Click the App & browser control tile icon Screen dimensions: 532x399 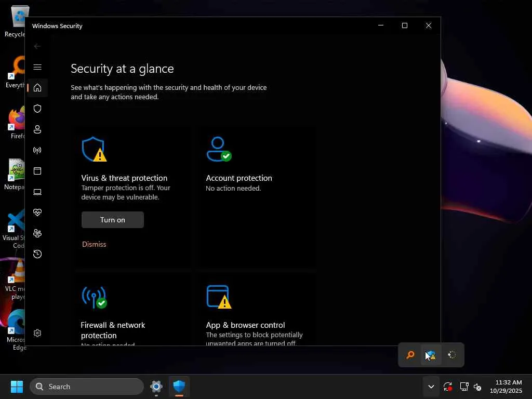[219, 297]
